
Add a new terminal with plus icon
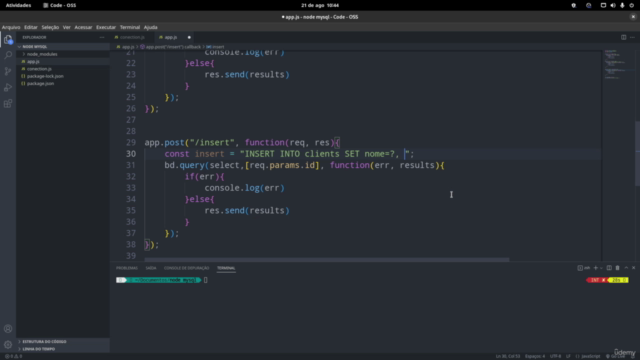[x=596, y=268]
